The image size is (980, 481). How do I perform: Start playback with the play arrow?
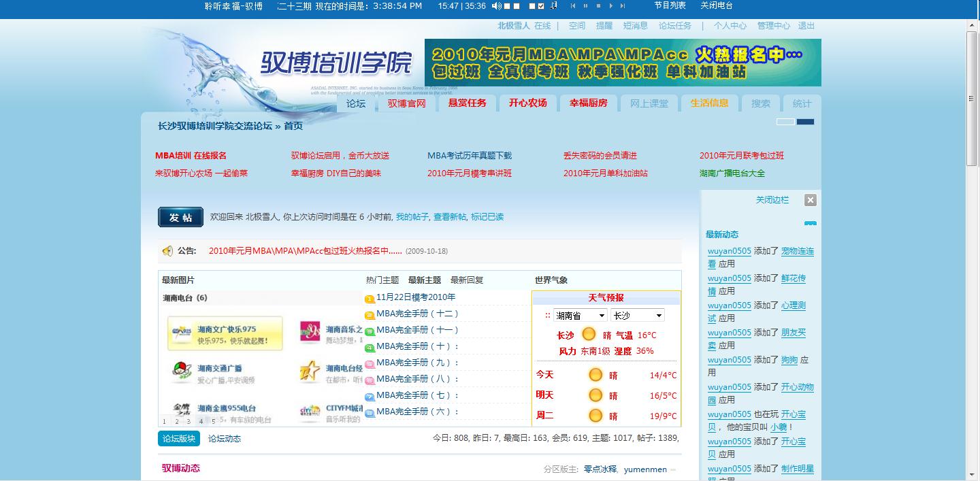[610, 5]
